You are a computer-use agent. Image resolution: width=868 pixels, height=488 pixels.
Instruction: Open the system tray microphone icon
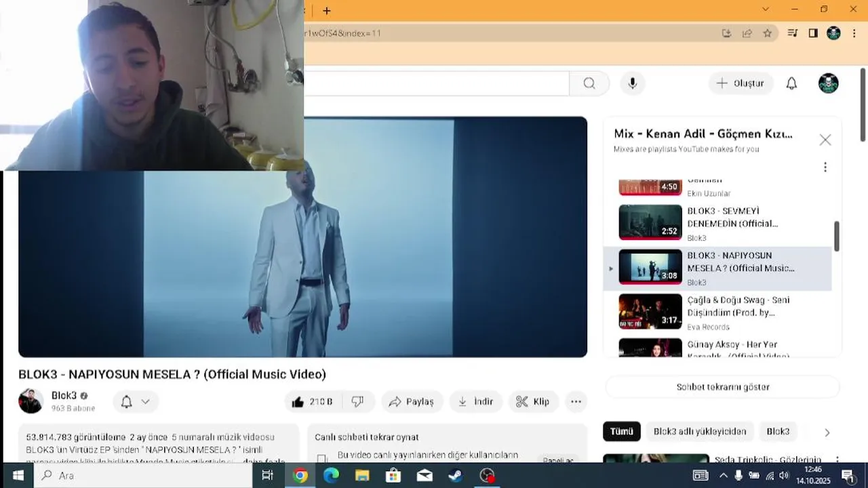[738, 475]
